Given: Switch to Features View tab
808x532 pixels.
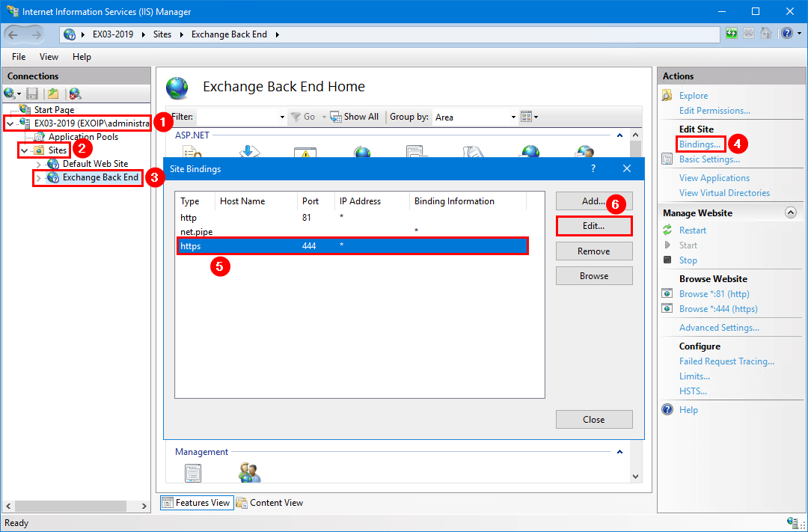Looking at the screenshot, I should (x=197, y=503).
